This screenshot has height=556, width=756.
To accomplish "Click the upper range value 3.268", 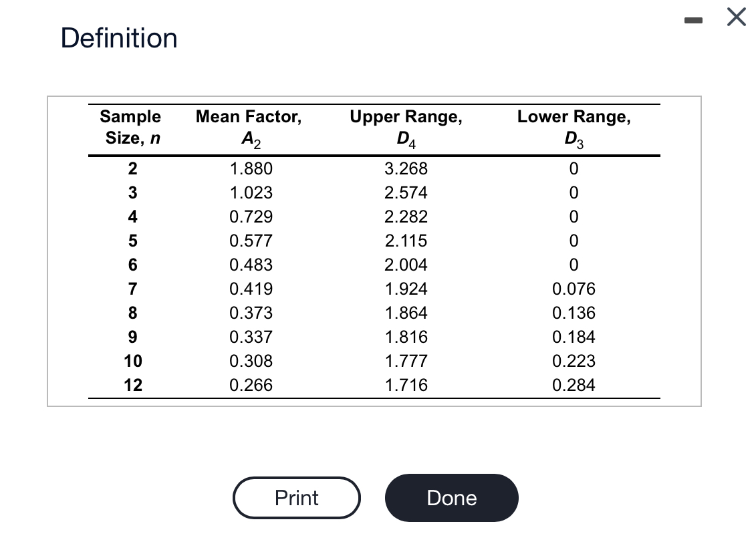I will pyautogui.click(x=406, y=169).
